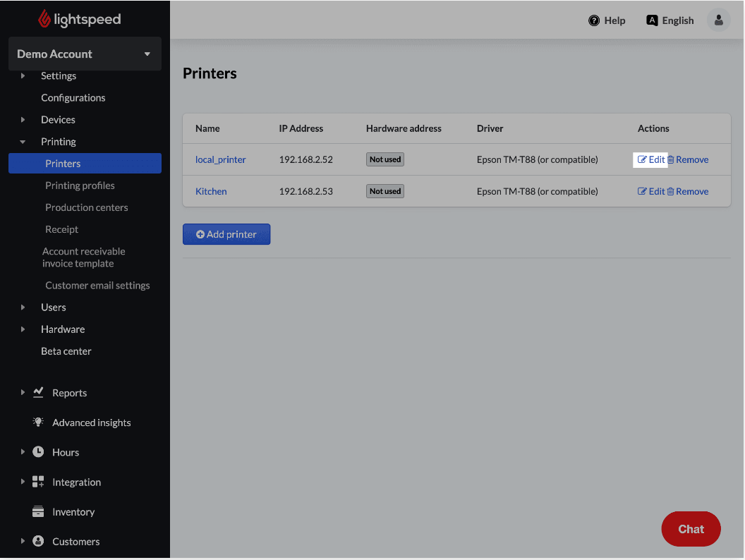Image resolution: width=745 pixels, height=560 pixels.
Task: Click the Lightspeed flame logo
Action: coord(44,19)
